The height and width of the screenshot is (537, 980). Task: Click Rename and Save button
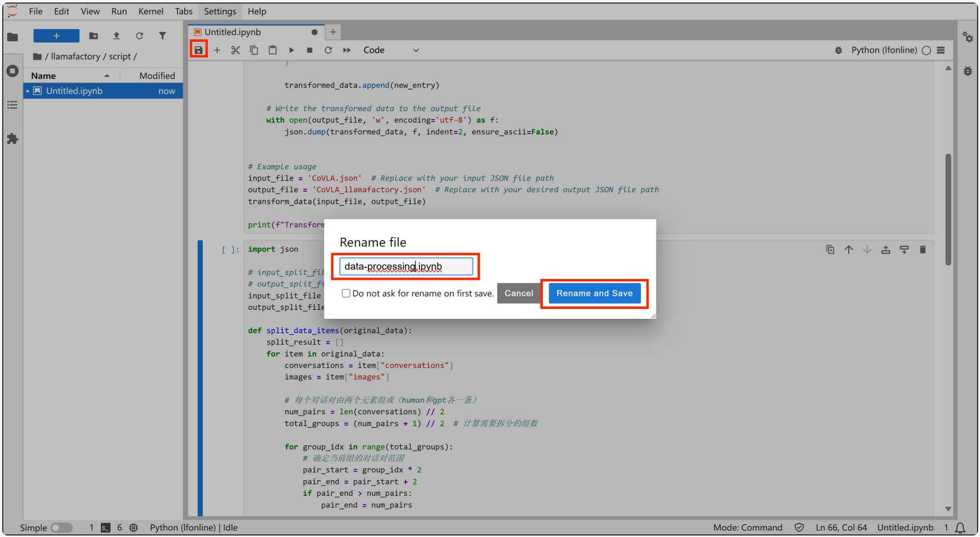coord(594,293)
